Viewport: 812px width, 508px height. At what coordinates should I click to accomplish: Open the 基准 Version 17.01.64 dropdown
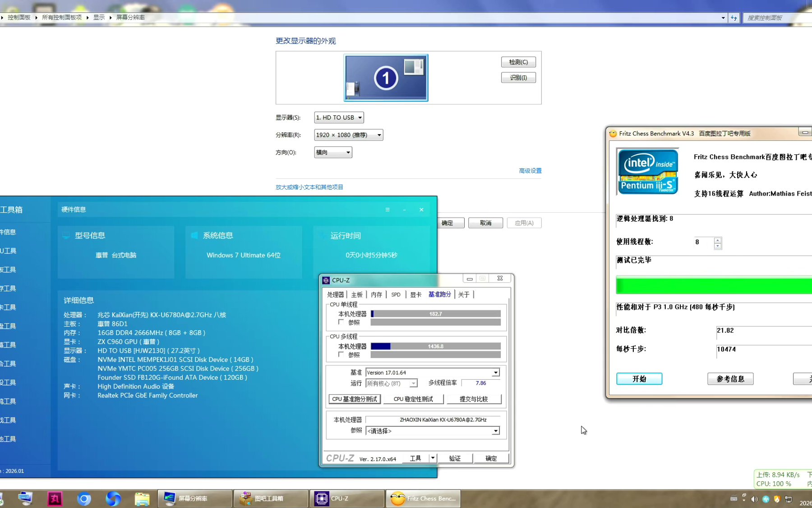pos(433,373)
